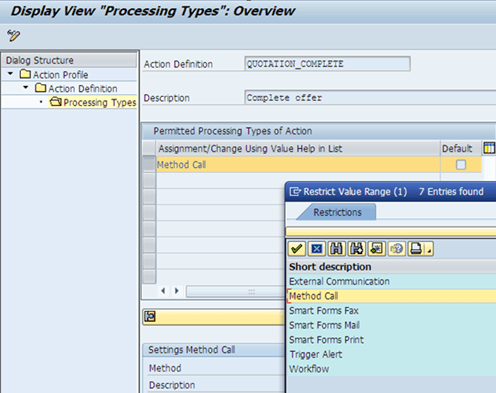Choose External Communication from the value list
Image resolution: width=496 pixels, height=393 pixels.
[x=339, y=281]
